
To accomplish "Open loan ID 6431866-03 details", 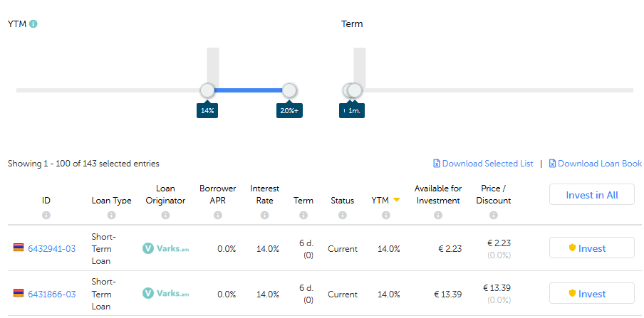I will (x=51, y=295).
